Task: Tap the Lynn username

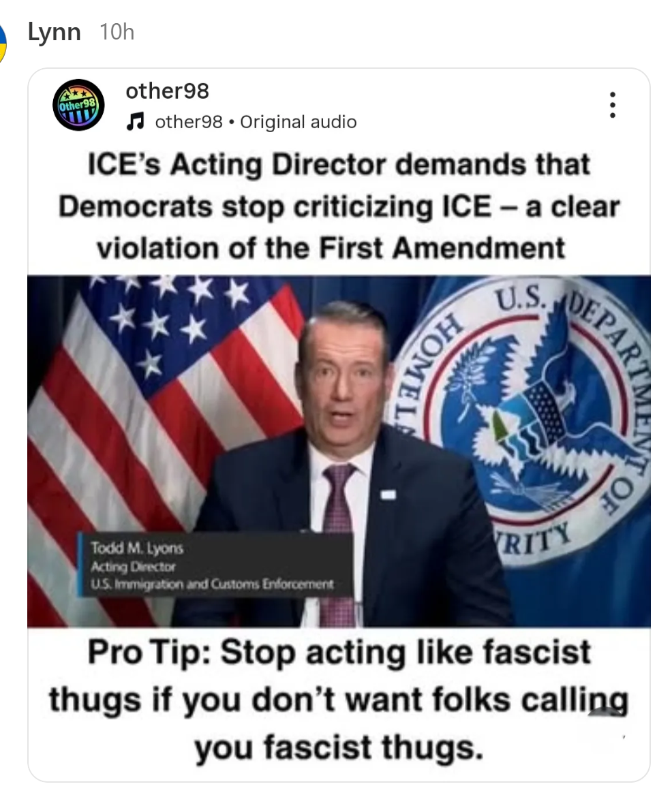Action: click(54, 33)
